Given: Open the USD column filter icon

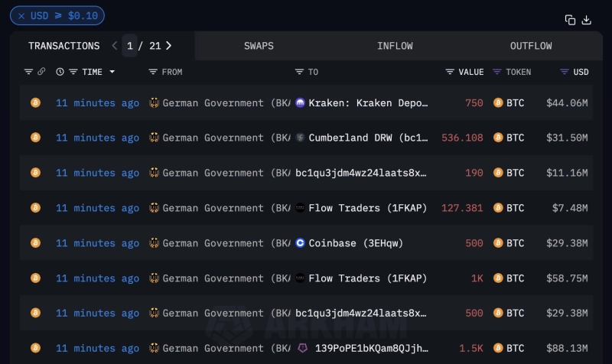Looking at the screenshot, I should pyautogui.click(x=563, y=72).
